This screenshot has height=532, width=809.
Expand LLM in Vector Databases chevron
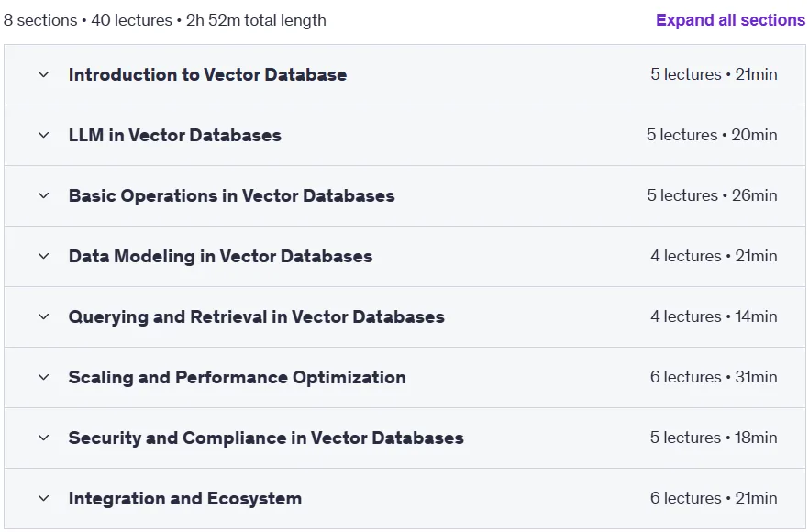[44, 135]
